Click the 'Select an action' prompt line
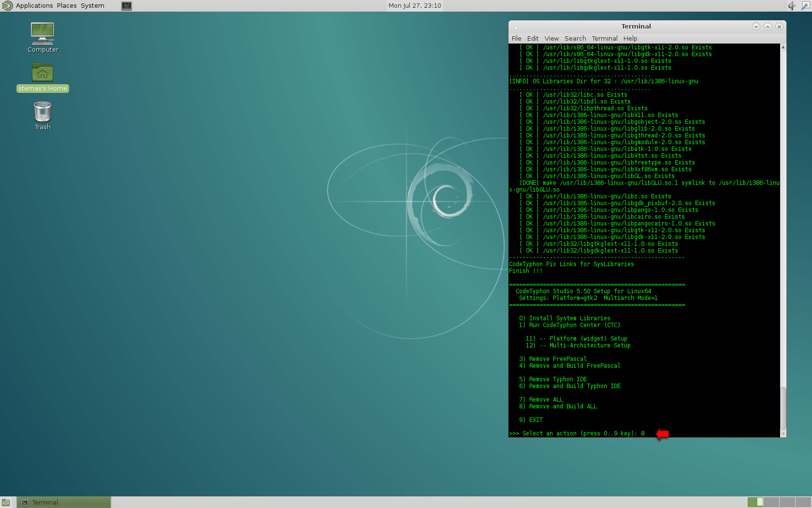Screen dimensions: 812x508 (x=577, y=433)
